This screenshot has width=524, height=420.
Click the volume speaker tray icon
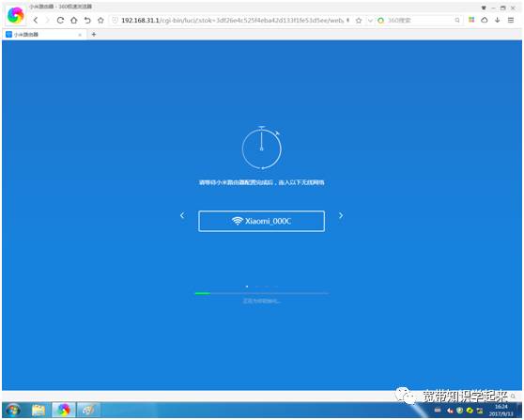click(x=450, y=411)
